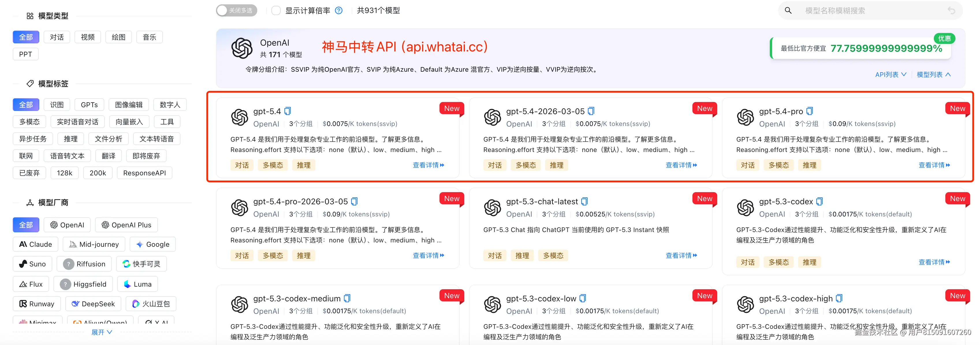
Task: Open 查看详情 for gpt-5.4
Action: 428,165
